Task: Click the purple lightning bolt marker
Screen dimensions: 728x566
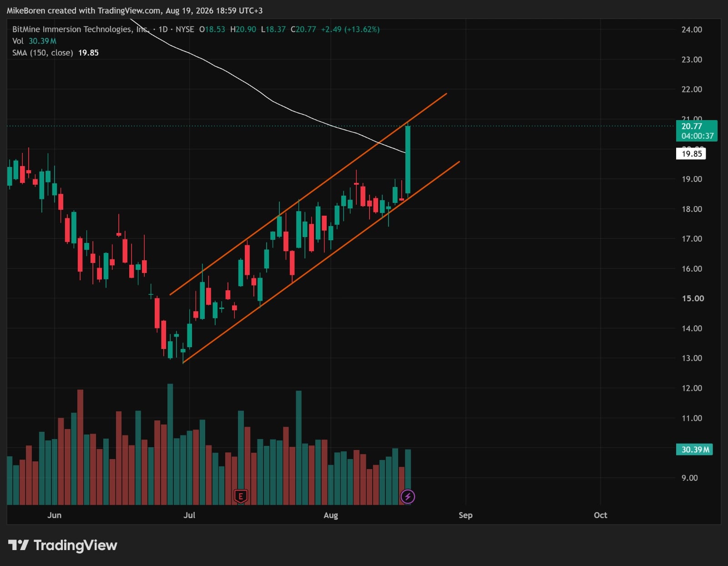Action: [x=408, y=496]
